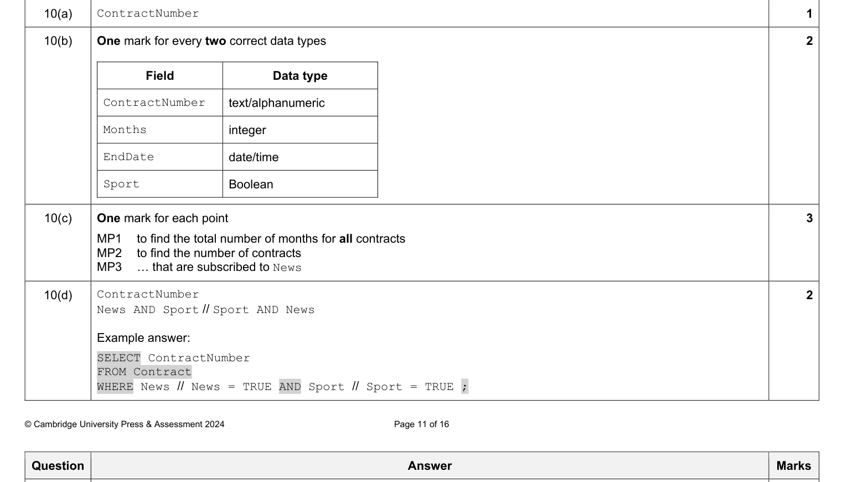868x482 pixels.
Task: Select question number 10(b)
Action: click(58, 41)
